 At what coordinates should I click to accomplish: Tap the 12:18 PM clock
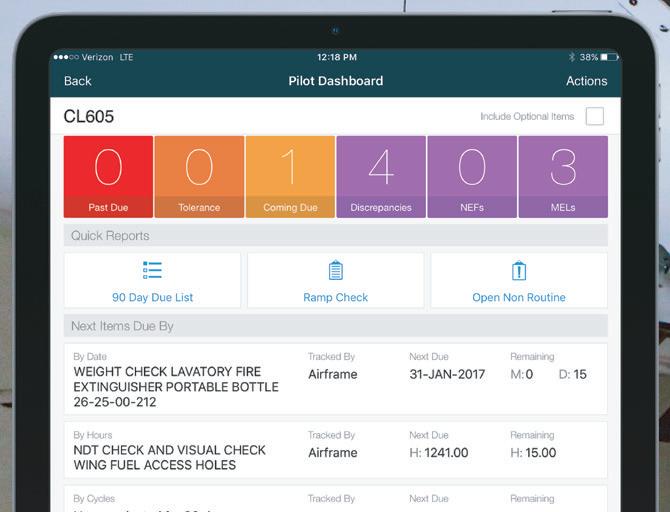click(337, 57)
